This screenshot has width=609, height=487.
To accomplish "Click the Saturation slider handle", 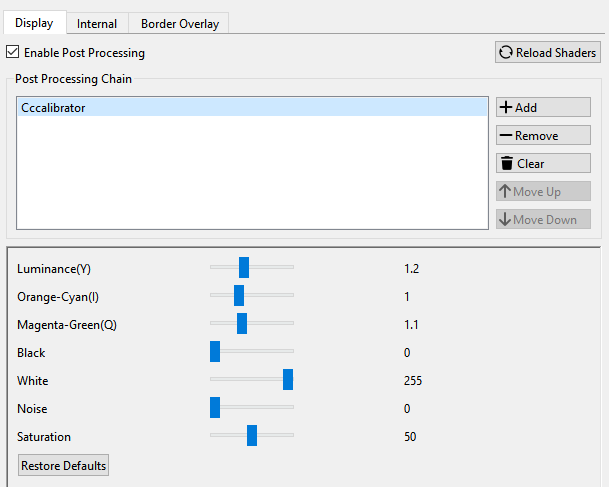I will pos(252,435).
